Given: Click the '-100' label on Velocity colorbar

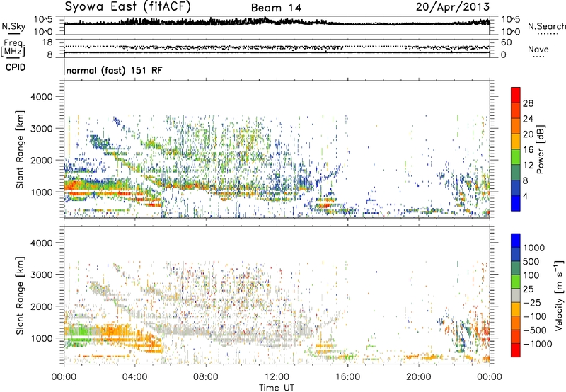Looking at the screenshot, I should tap(536, 316).
